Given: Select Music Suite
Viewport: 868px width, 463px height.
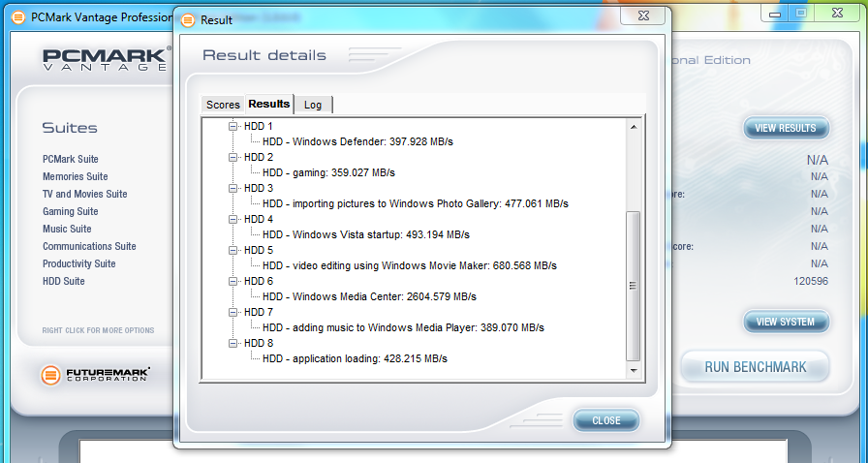Looking at the screenshot, I should click(67, 229).
